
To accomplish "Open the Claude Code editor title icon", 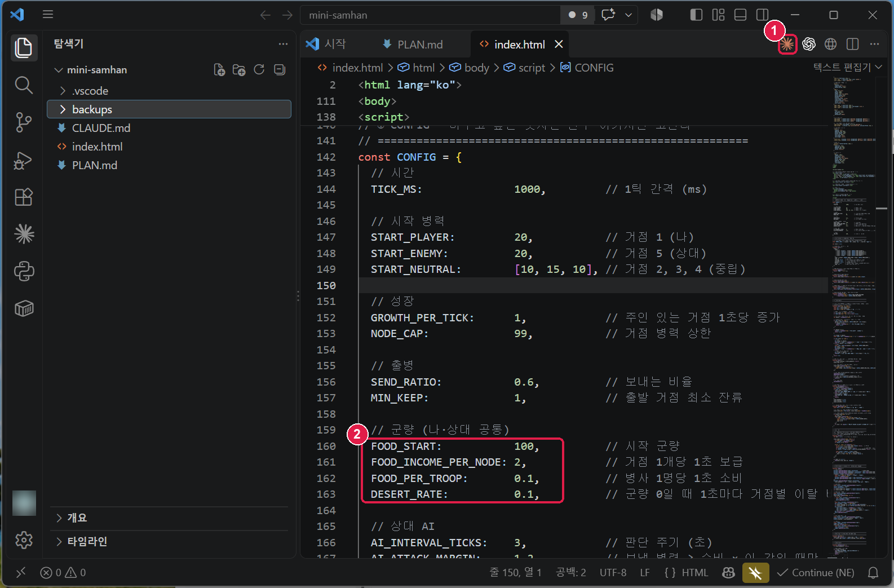I will (787, 44).
